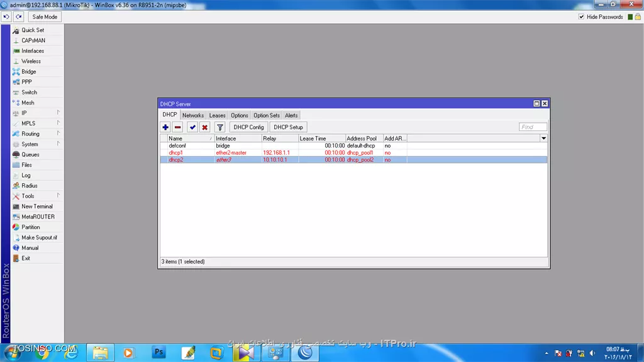Click the DHCP Config button

(248, 127)
